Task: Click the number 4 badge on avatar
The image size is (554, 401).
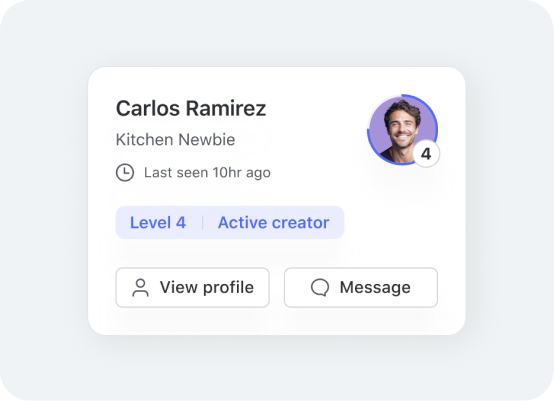Action: [426, 154]
